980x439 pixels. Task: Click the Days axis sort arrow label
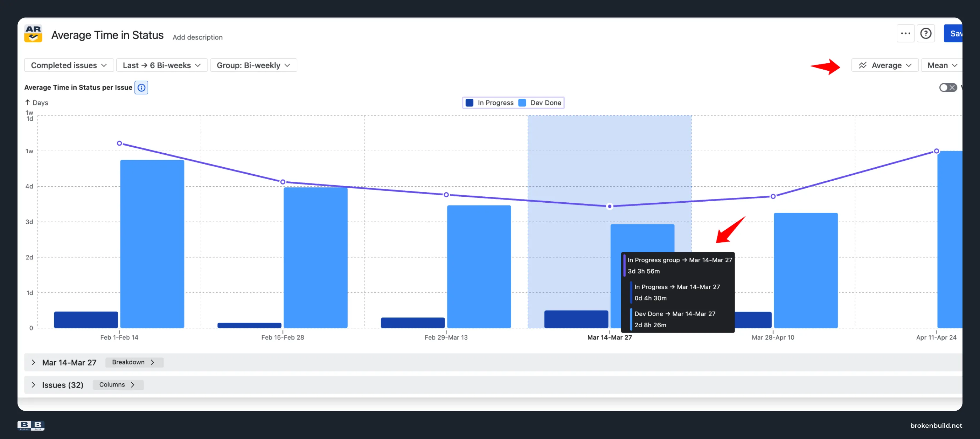(x=36, y=103)
